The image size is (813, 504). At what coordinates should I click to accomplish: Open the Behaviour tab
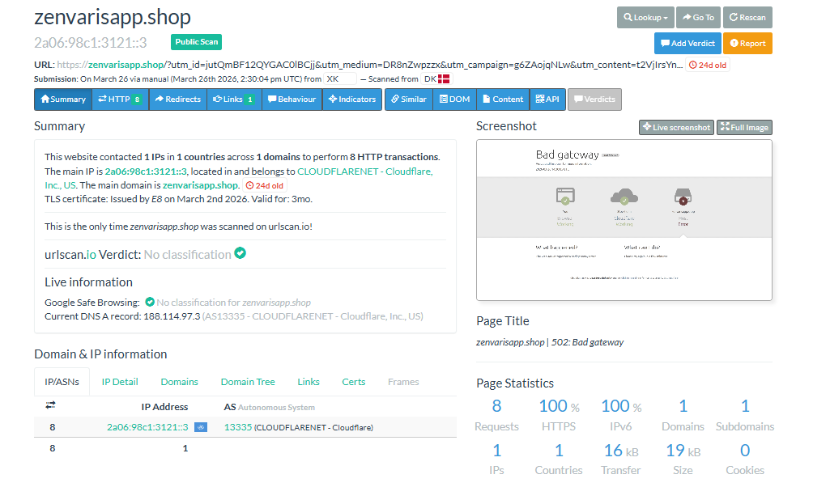click(291, 100)
